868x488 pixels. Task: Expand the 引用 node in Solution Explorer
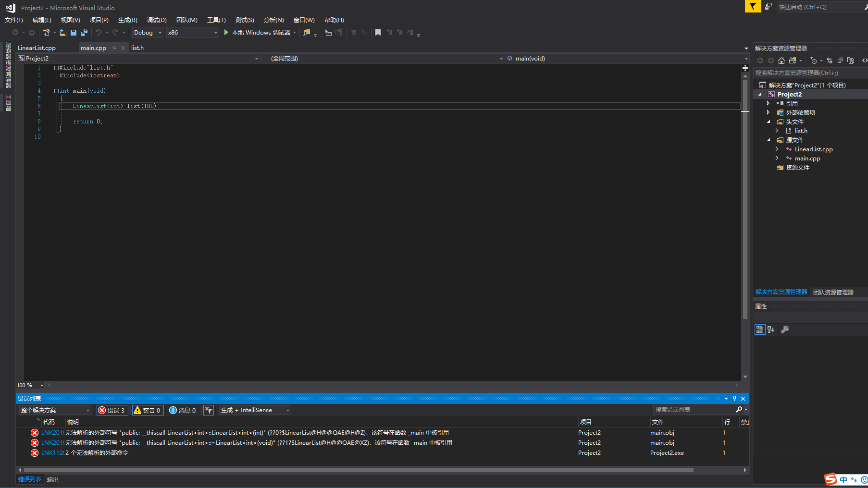pos(768,103)
